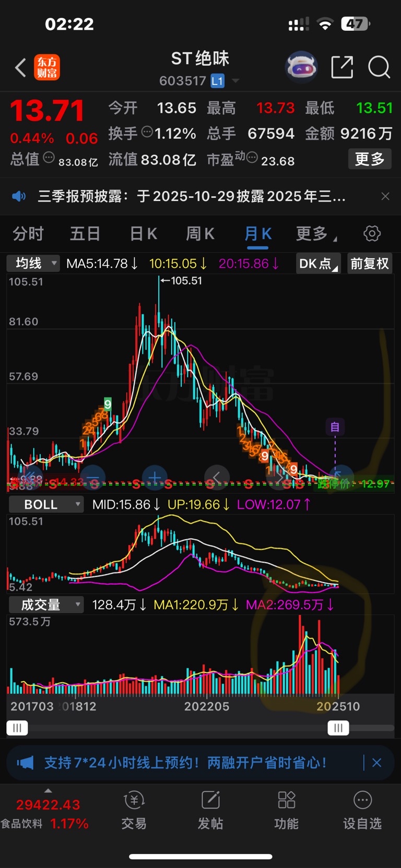This screenshot has width=401, height=868.
Task: Tap the share export icon
Action: (342, 67)
